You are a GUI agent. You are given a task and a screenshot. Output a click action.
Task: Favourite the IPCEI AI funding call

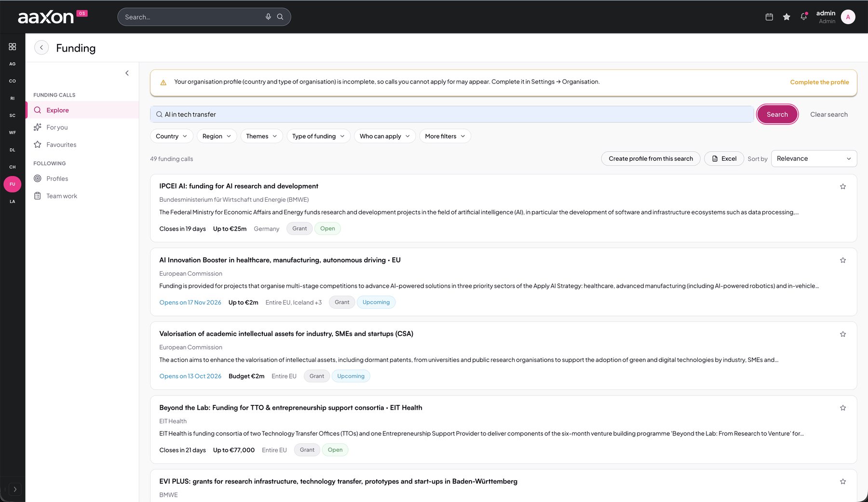pyautogui.click(x=843, y=186)
